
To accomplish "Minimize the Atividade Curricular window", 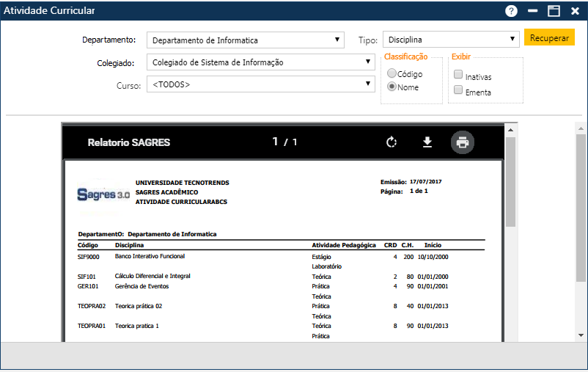I will (532, 11).
